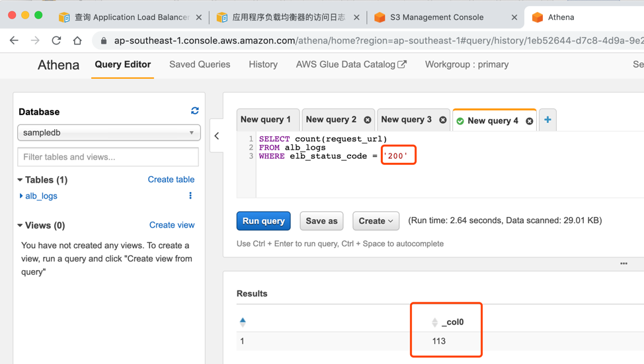Switch to the Query Editor tab

123,65
